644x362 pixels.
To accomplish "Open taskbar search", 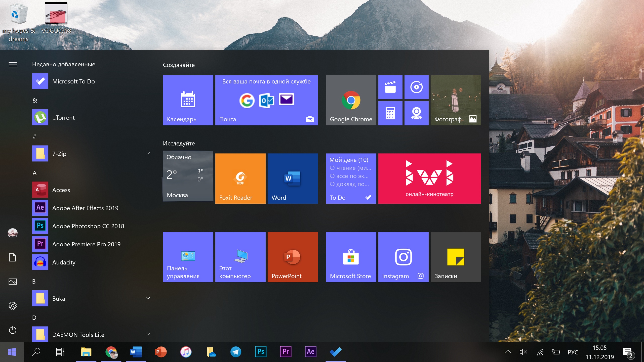I will coord(36,352).
